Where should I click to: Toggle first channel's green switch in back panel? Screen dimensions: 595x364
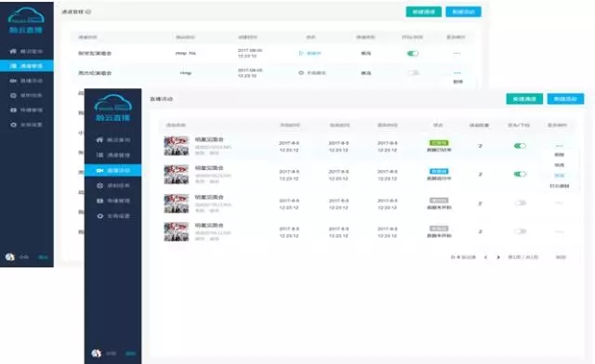pyautogui.click(x=413, y=54)
